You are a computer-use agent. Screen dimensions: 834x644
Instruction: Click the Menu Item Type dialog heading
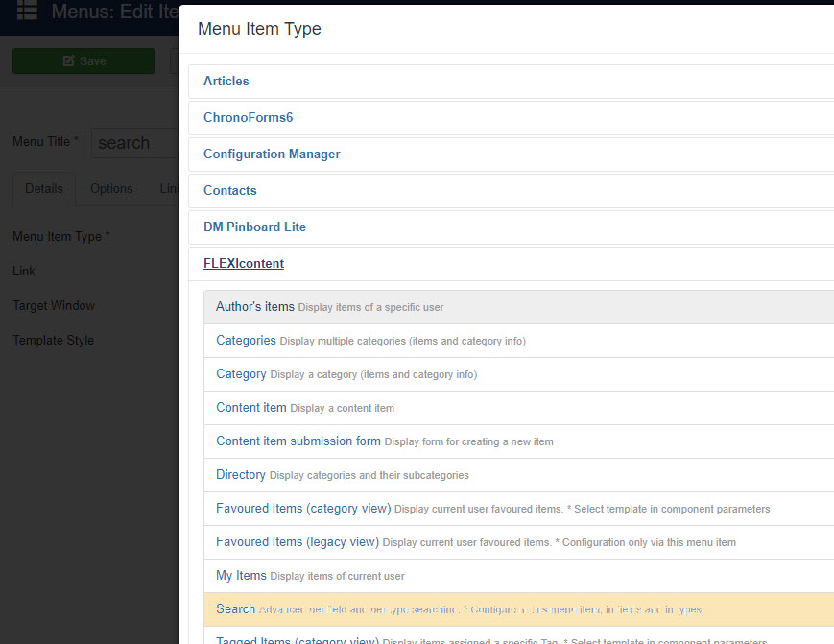coord(259,29)
